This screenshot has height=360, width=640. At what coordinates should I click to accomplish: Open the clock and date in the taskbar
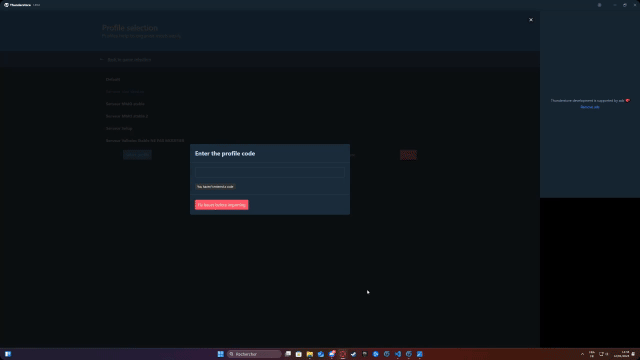(x=621, y=354)
